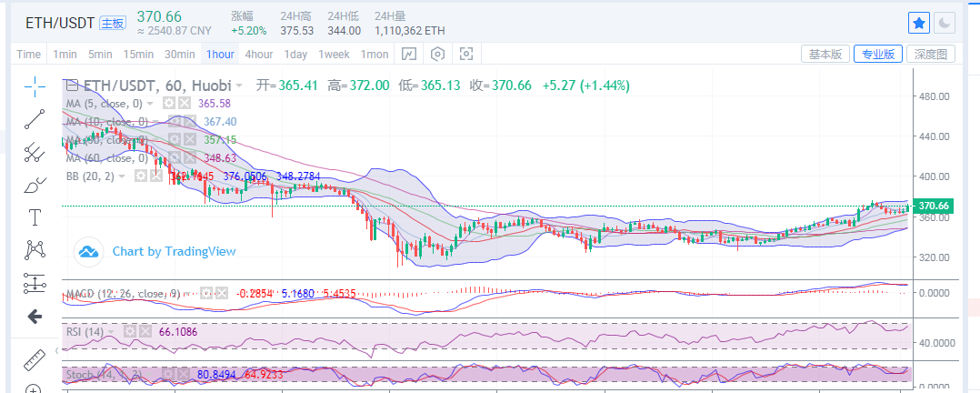Select the crosshair cursor tool
Viewport: 980px width, 393px height.
point(35,86)
